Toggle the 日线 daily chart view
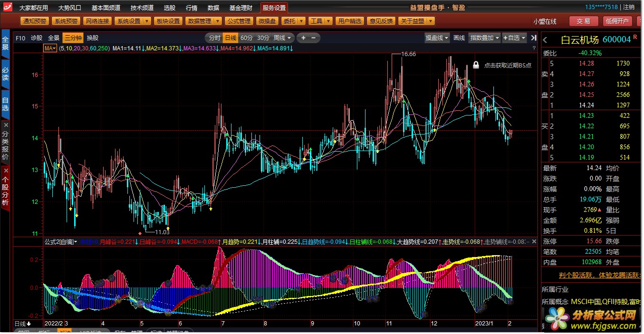This screenshot has width=644, height=334. pos(231,38)
